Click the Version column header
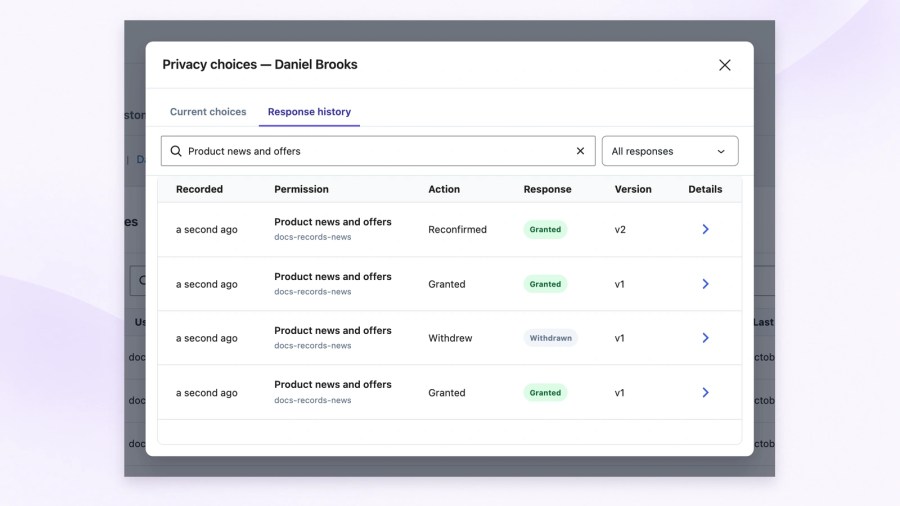Screen dimensions: 900x506 click(633, 189)
